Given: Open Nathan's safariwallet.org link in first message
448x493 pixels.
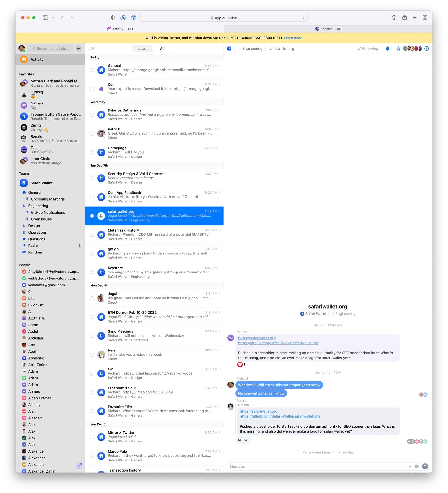Looking at the screenshot, I should point(257,338).
